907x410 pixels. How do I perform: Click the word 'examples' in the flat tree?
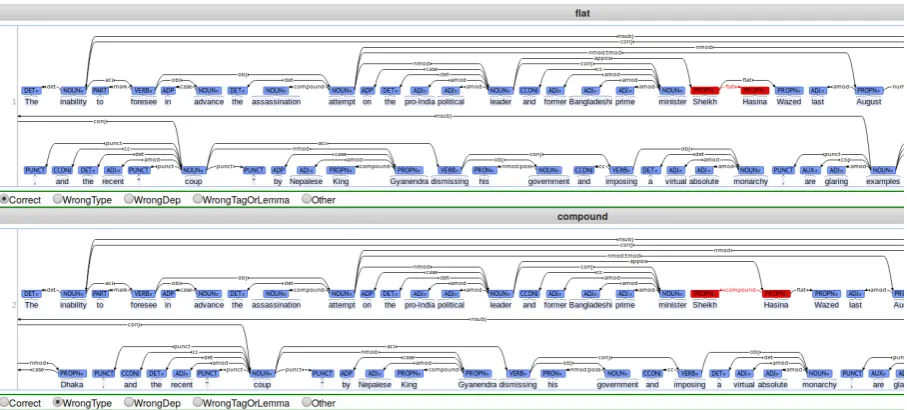[883, 181]
